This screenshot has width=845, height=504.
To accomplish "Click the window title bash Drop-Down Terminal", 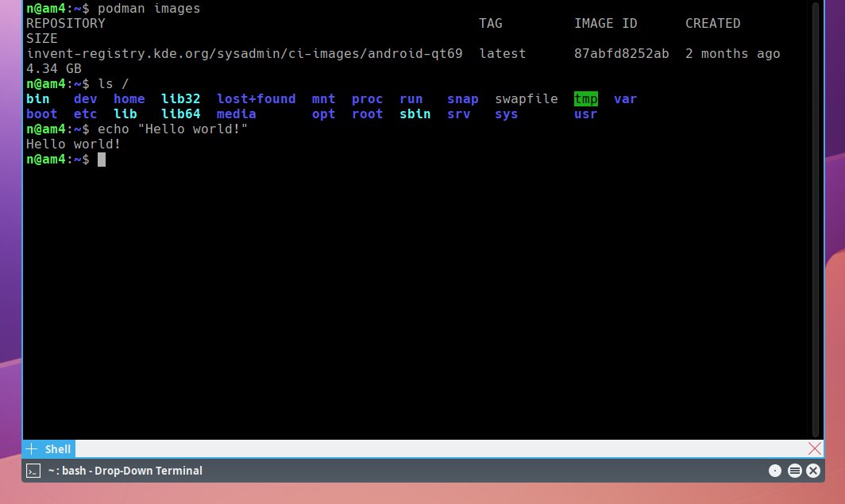I will 127,470.
